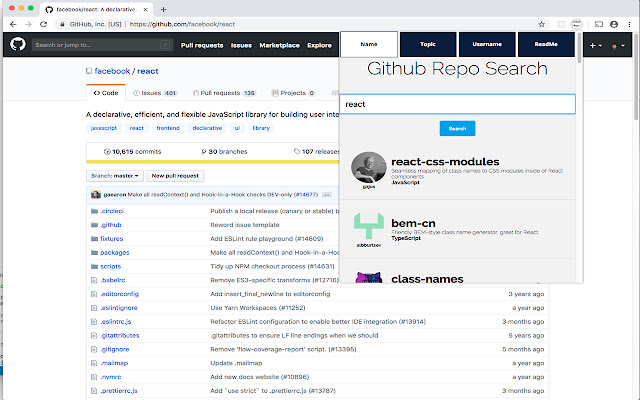This screenshot has height=400, width=640.
Task: Click gaearon's commit author avatar
Action: 96,194
